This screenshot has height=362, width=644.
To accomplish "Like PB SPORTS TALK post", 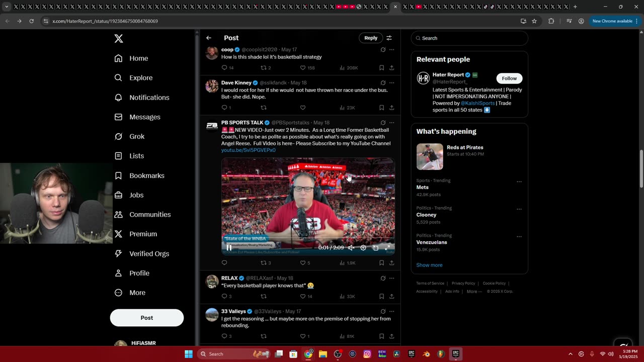I will [303, 263].
